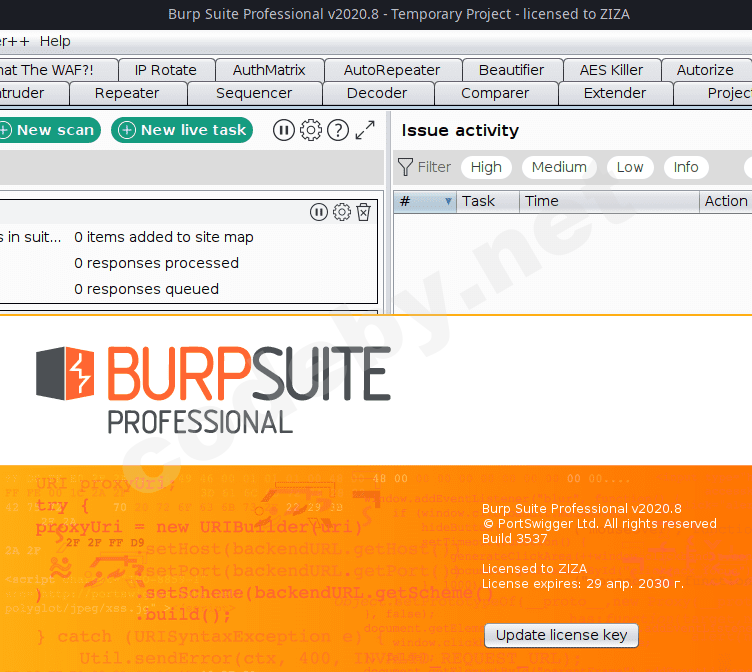Viewport: 752px width, 672px height.
Task: Click Update license key button
Action: tap(561, 635)
